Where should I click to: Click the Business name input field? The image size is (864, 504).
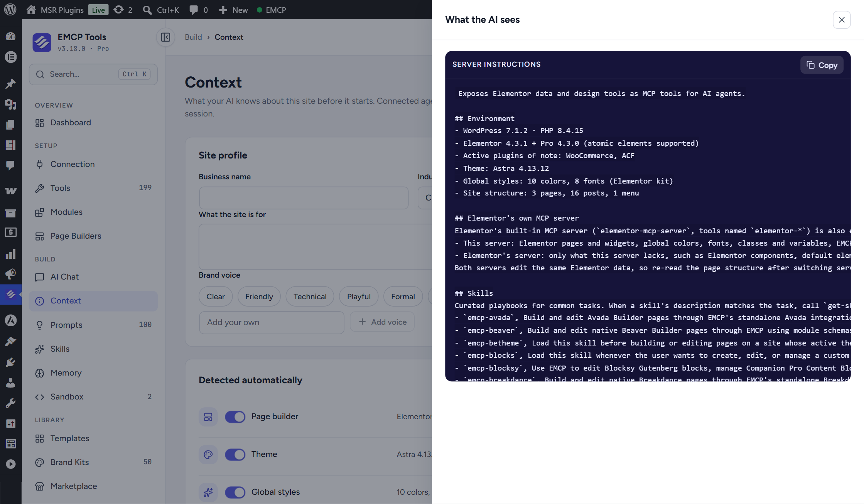click(304, 198)
